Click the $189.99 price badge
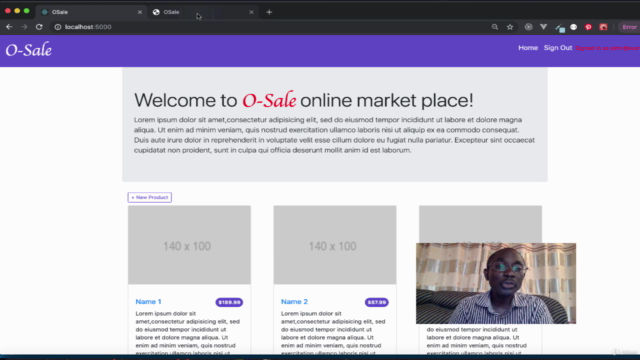640x360 pixels. pyautogui.click(x=229, y=302)
